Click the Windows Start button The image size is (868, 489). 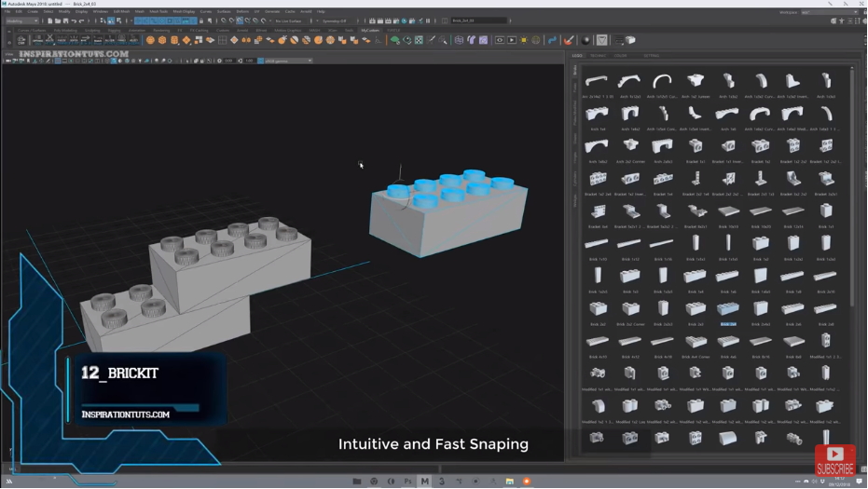coord(9,482)
